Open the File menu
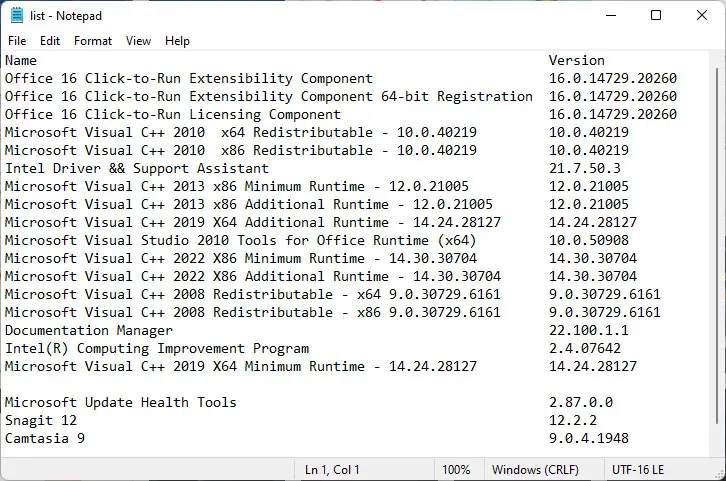The width and height of the screenshot is (726, 481). tap(17, 41)
